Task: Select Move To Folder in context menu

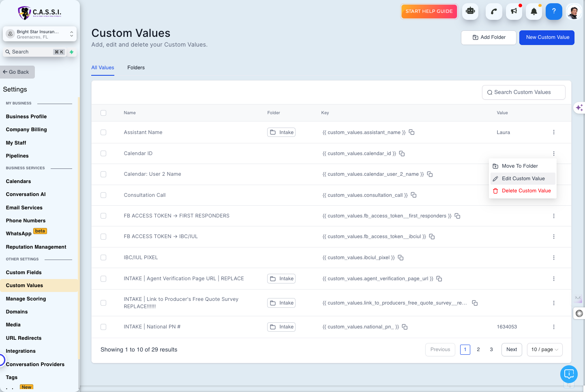Action: click(523, 166)
